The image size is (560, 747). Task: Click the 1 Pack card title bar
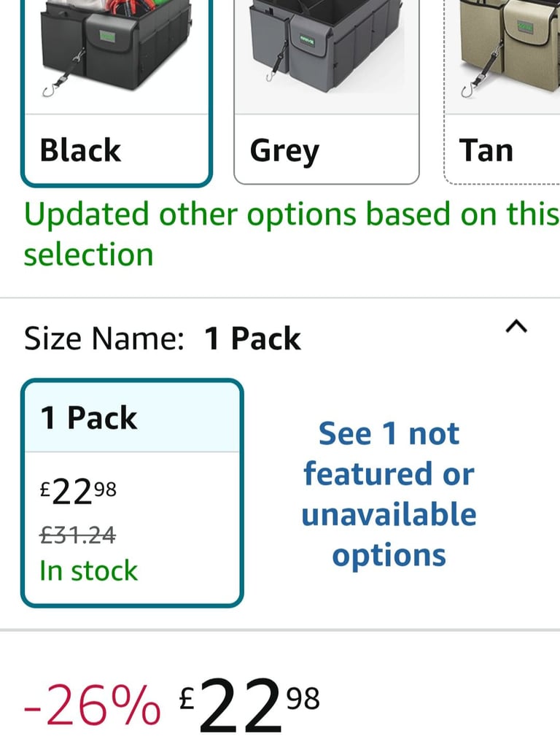click(133, 417)
